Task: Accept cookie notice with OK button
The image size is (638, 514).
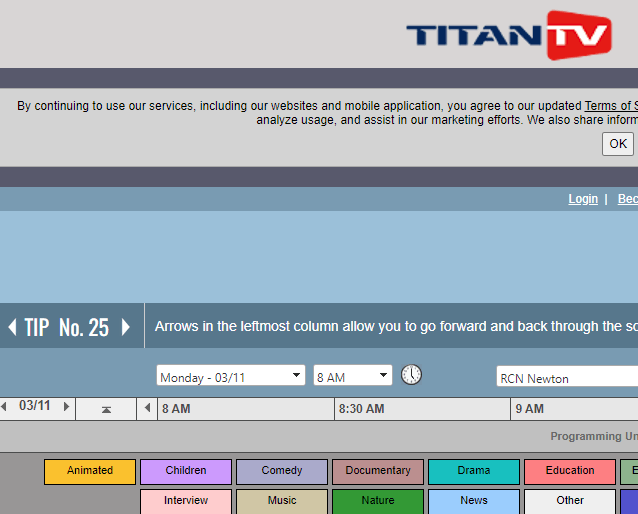Action: pyautogui.click(x=618, y=144)
